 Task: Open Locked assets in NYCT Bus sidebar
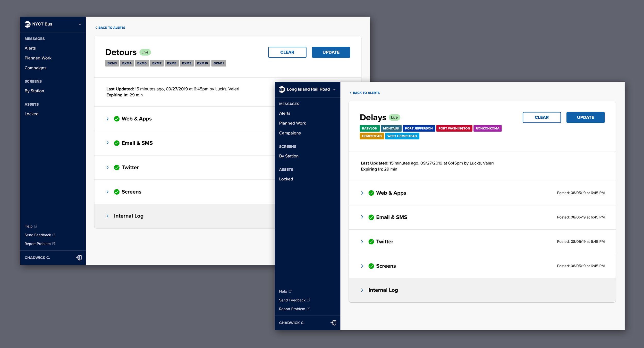31,114
